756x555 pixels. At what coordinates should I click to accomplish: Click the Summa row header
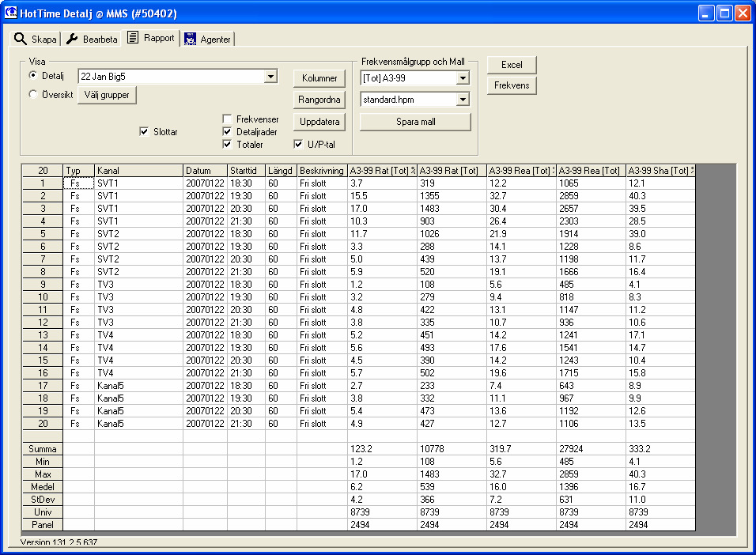(x=43, y=449)
